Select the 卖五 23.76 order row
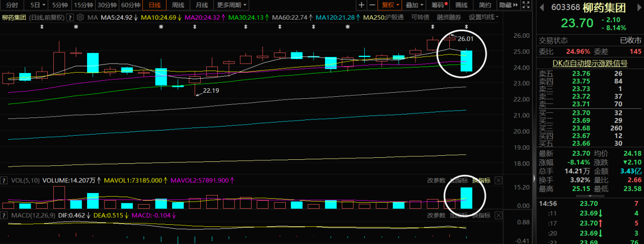644x244 pixels. [x=590, y=74]
